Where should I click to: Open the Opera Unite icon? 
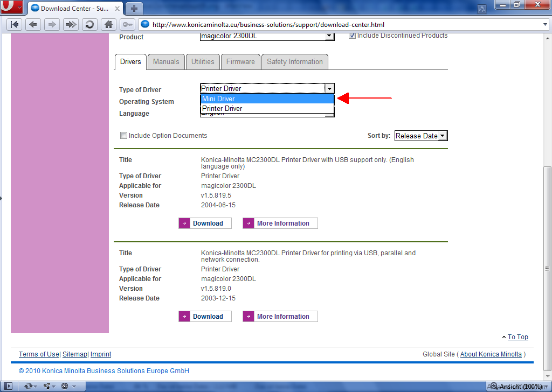(49, 387)
